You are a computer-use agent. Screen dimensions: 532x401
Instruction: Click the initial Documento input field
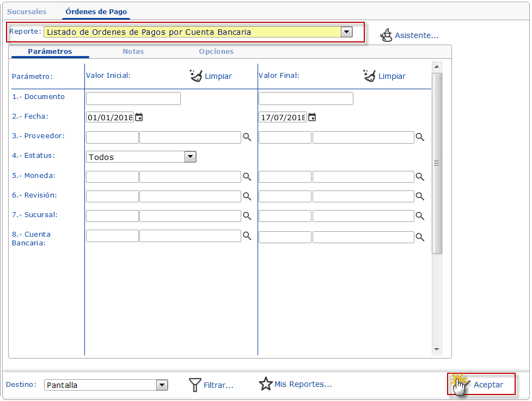coord(133,98)
